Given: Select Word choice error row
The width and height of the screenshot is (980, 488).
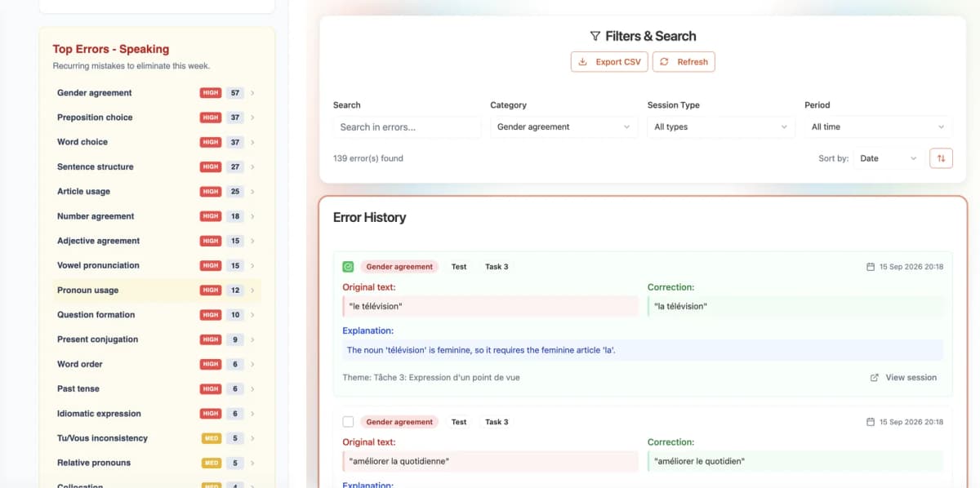Looking at the screenshot, I should point(157,142).
